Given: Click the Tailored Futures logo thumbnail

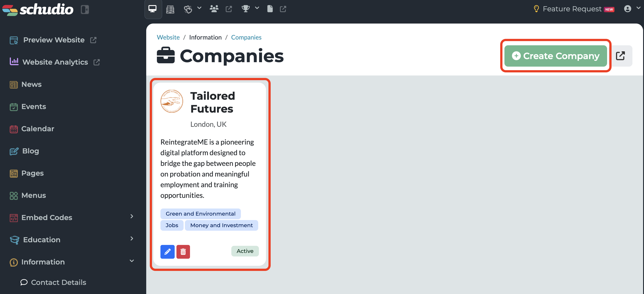Looking at the screenshot, I should click(172, 101).
